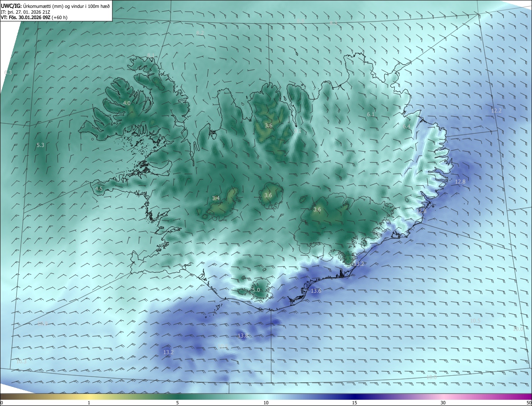Image resolution: width=532 pixels, height=406 pixels.
Task: Click the 12.8 value near the Eastfjords
Action: (460, 181)
